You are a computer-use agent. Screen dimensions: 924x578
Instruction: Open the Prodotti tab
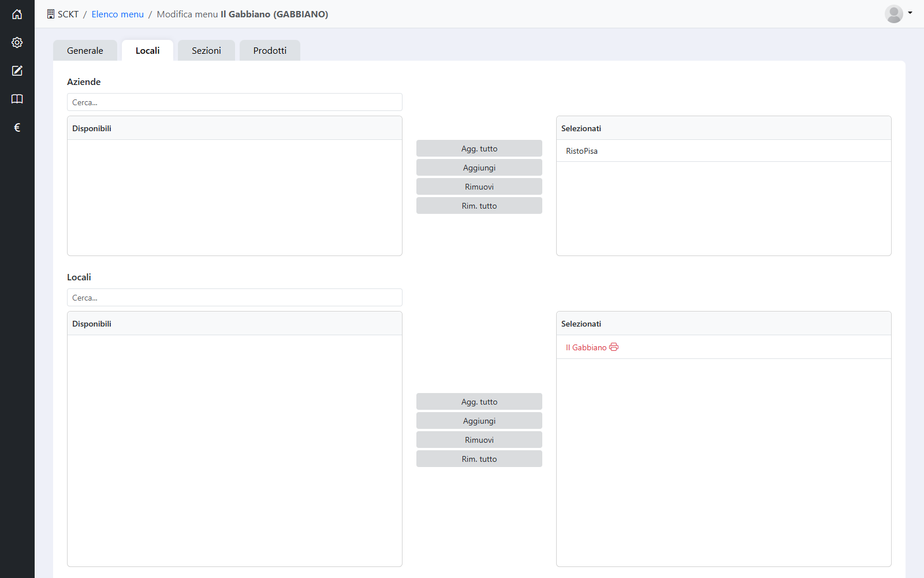click(x=270, y=50)
